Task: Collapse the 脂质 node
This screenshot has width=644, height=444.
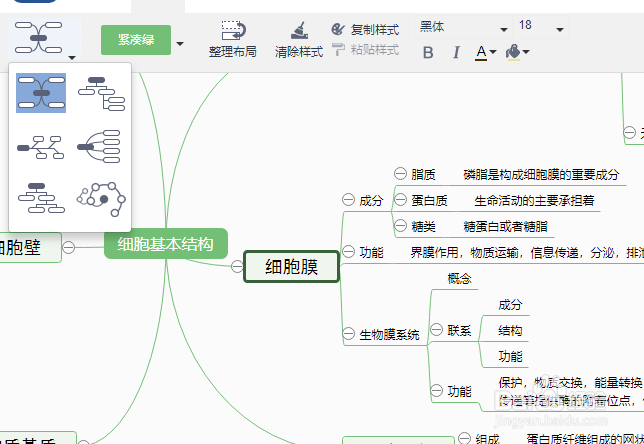Action: click(x=400, y=174)
